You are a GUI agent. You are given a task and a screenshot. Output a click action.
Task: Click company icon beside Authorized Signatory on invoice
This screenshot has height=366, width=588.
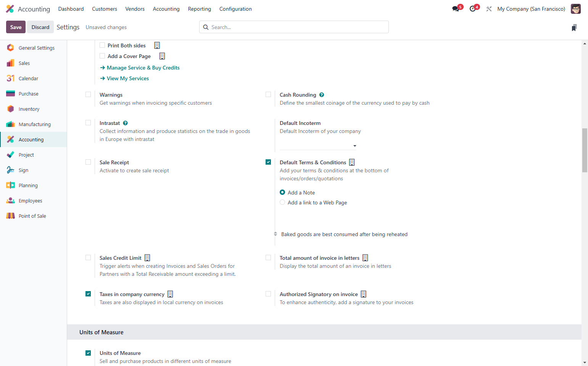coord(364,294)
